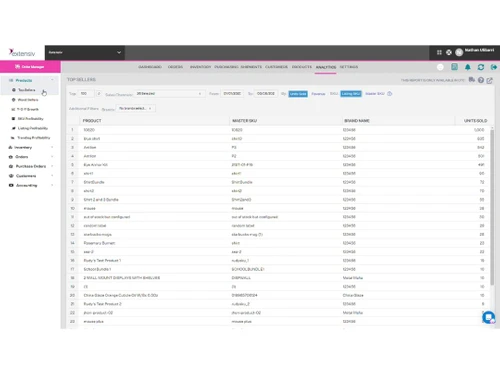
Task: Go to the Inventory tab in top navigation
Action: tap(200, 67)
